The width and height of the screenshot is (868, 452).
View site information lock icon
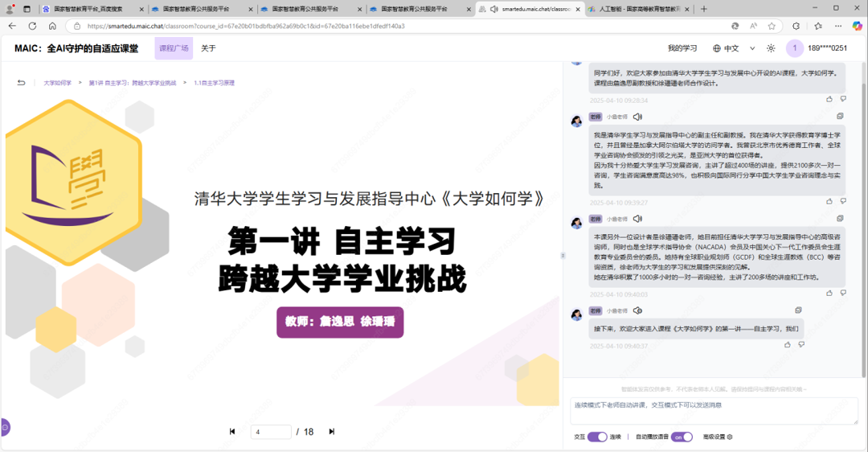pos(77,26)
